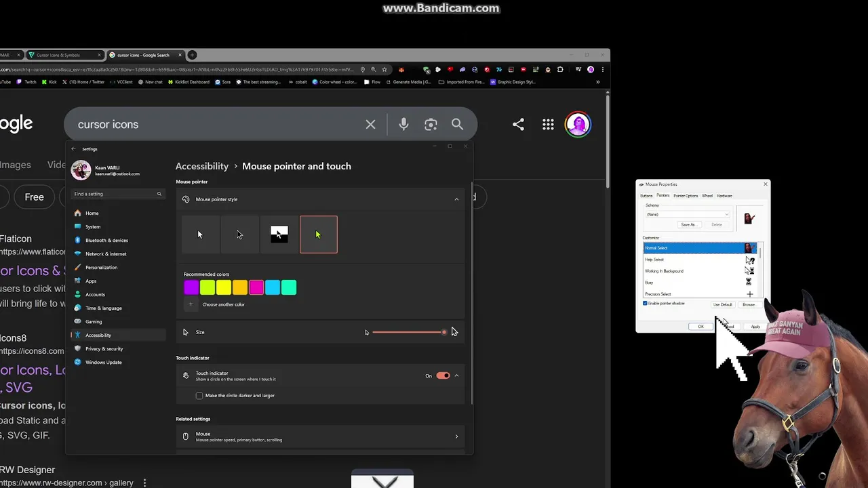Click Kaan VARLI profile picture in Settings
Image resolution: width=868 pixels, height=488 pixels.
(x=81, y=170)
